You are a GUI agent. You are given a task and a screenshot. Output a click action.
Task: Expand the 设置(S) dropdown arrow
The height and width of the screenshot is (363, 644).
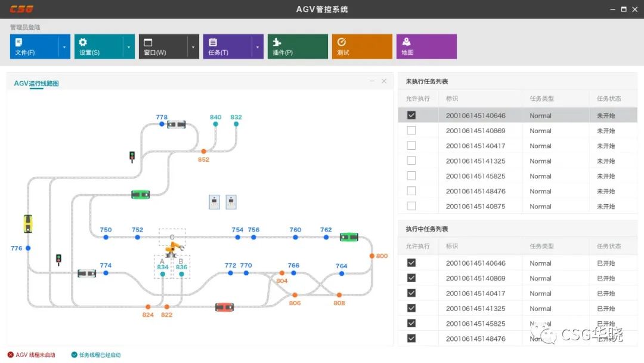(x=128, y=47)
